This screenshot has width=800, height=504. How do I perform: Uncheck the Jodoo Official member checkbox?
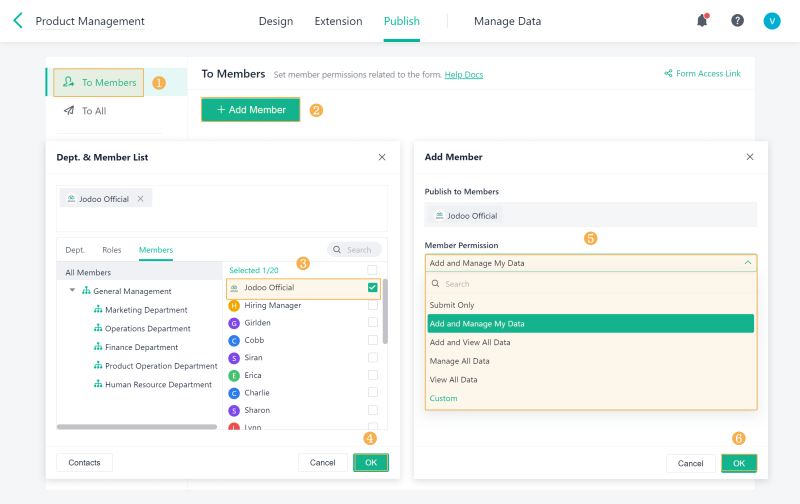pyautogui.click(x=373, y=288)
